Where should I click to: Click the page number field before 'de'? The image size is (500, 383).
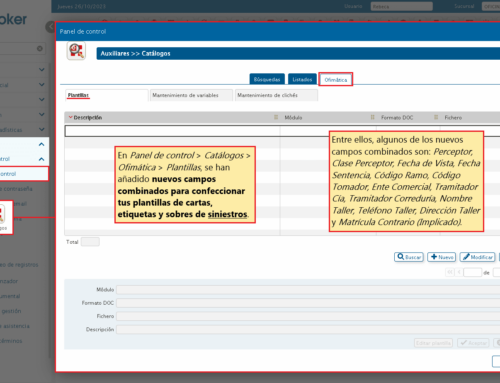tap(472, 272)
